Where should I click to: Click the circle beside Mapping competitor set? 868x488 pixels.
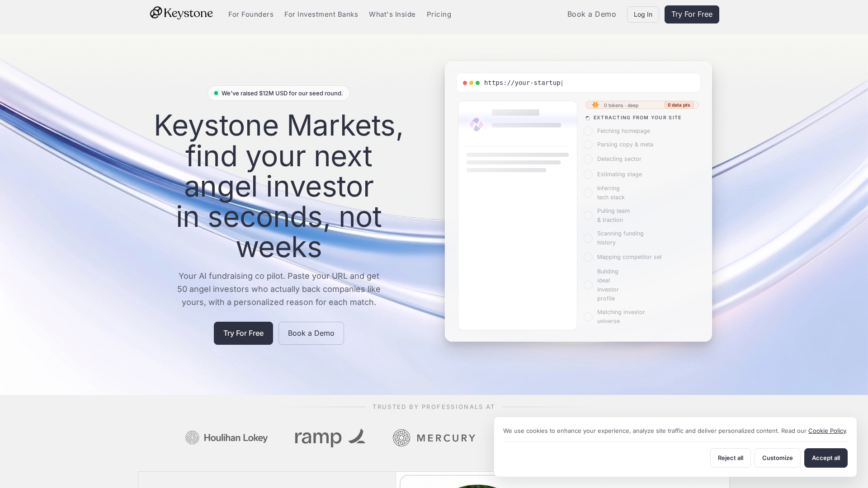(x=588, y=257)
